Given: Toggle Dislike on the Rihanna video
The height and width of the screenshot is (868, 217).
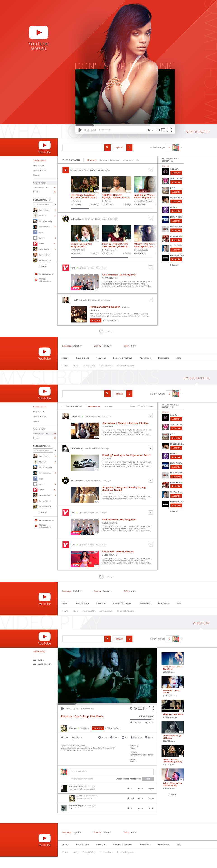Looking at the screenshot, I should (77, 738).
